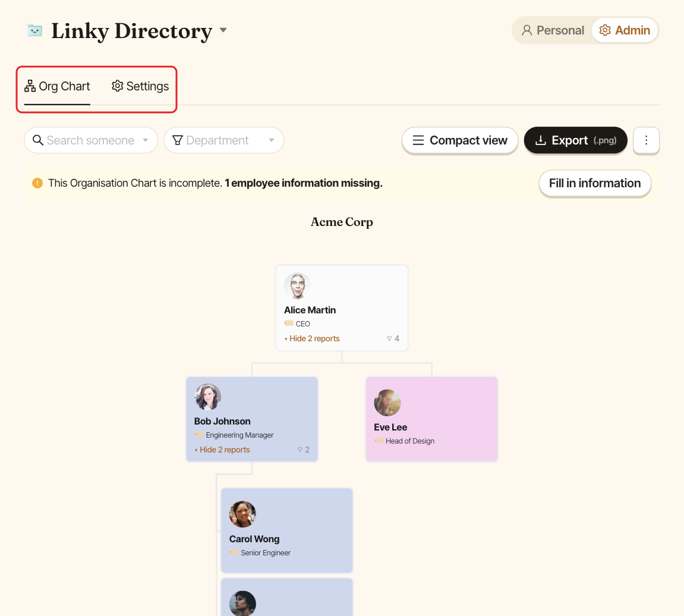The height and width of the screenshot is (616, 684).
Task: Click Eve Lee's avatar photo
Action: [x=387, y=403]
